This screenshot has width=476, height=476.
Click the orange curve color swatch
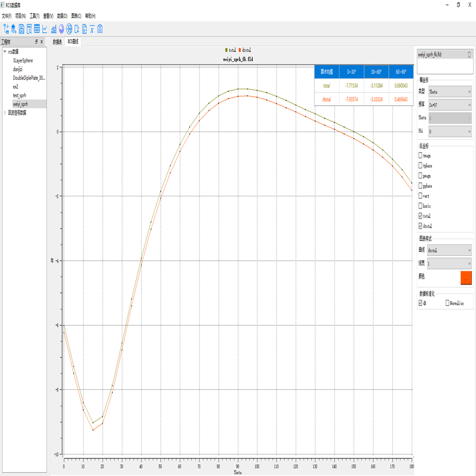466,277
